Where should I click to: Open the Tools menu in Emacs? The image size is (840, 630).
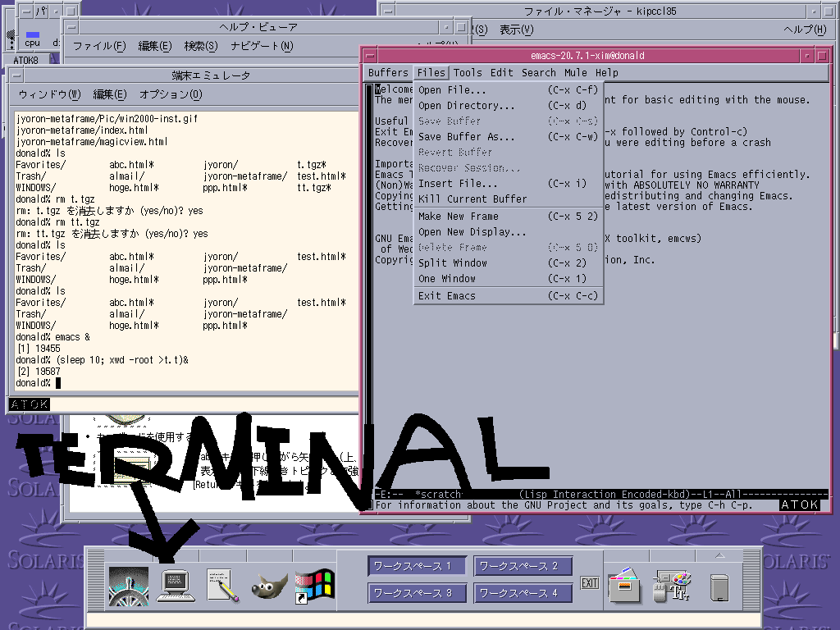468,73
